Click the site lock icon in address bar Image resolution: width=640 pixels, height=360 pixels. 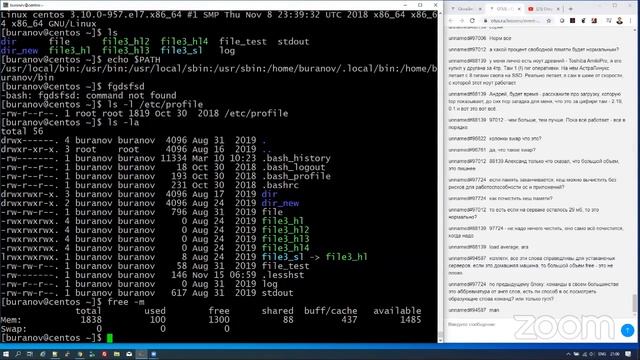(485, 20)
